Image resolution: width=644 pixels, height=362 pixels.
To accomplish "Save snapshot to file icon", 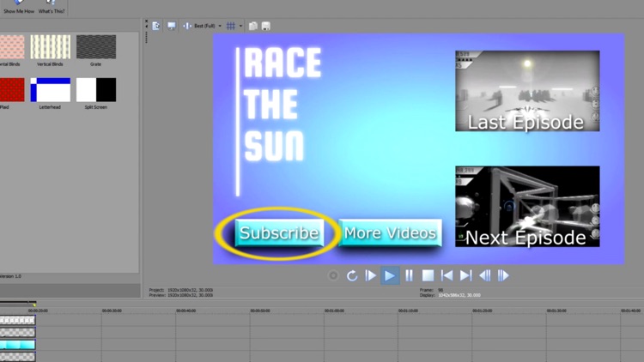I will pos(266,26).
